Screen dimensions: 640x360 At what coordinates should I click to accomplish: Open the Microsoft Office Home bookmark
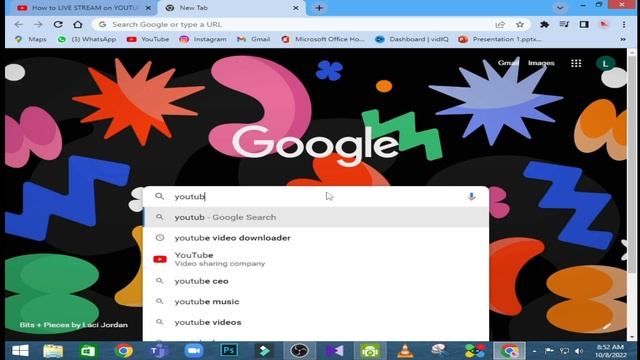pos(323,39)
